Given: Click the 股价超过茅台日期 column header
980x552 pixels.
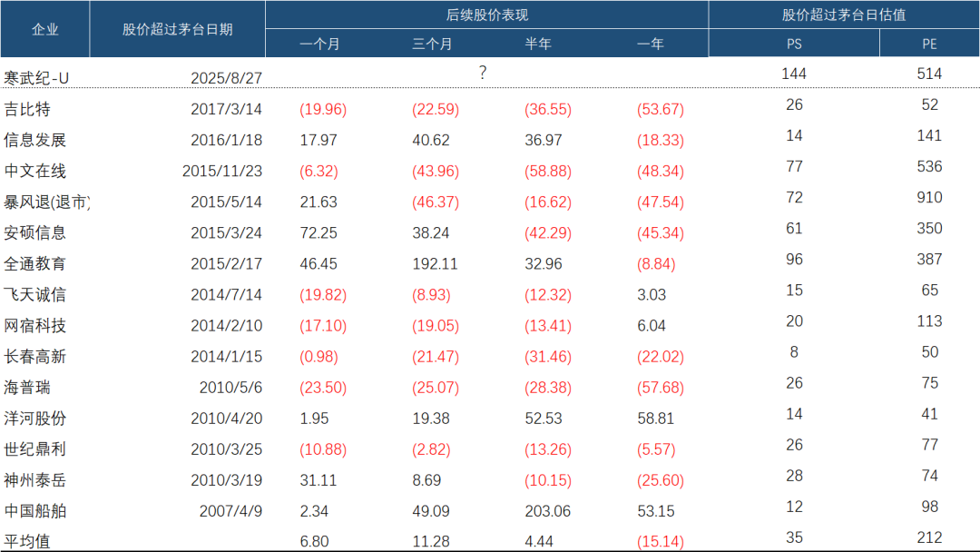Looking at the screenshot, I should pos(178,29).
